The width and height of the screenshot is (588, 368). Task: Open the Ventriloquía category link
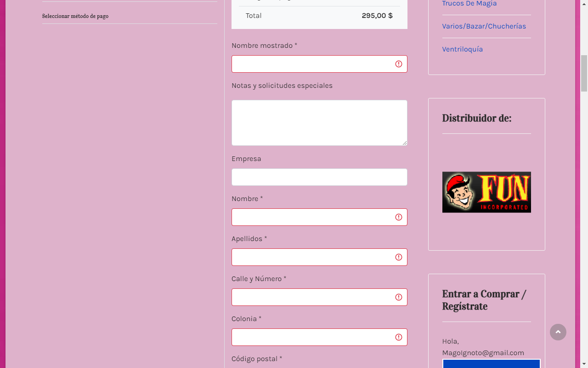(x=462, y=49)
